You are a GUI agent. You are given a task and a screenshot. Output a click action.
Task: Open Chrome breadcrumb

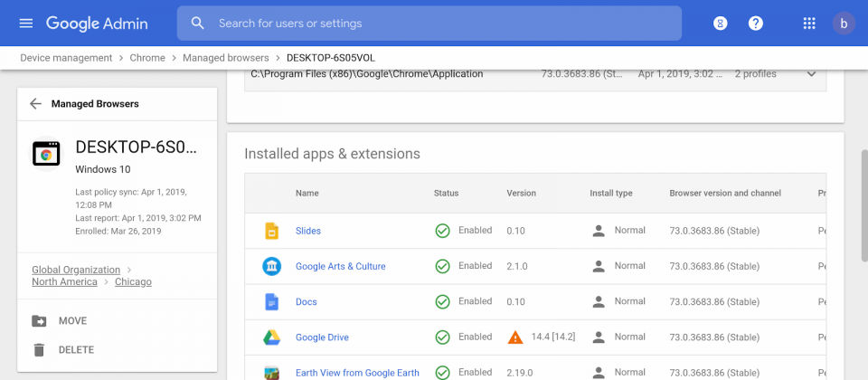pyautogui.click(x=147, y=58)
